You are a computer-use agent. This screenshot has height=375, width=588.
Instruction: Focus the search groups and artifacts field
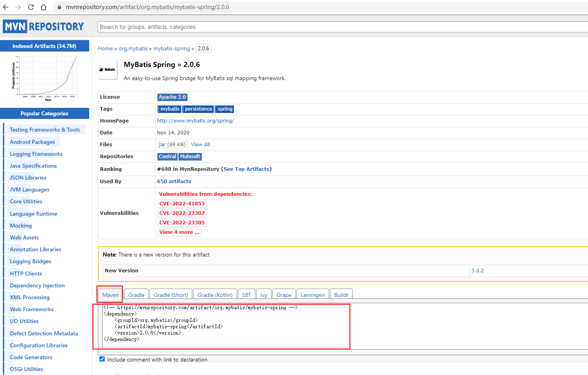pyautogui.click(x=343, y=27)
